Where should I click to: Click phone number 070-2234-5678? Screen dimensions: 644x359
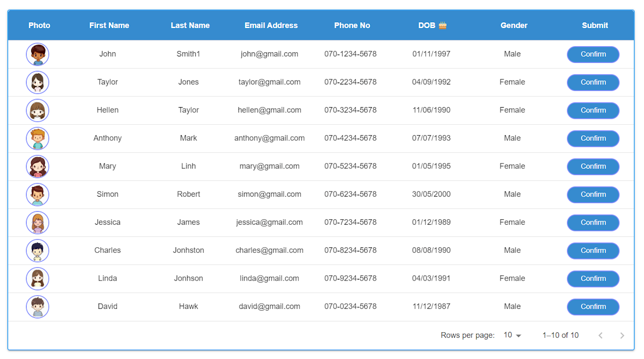click(351, 82)
